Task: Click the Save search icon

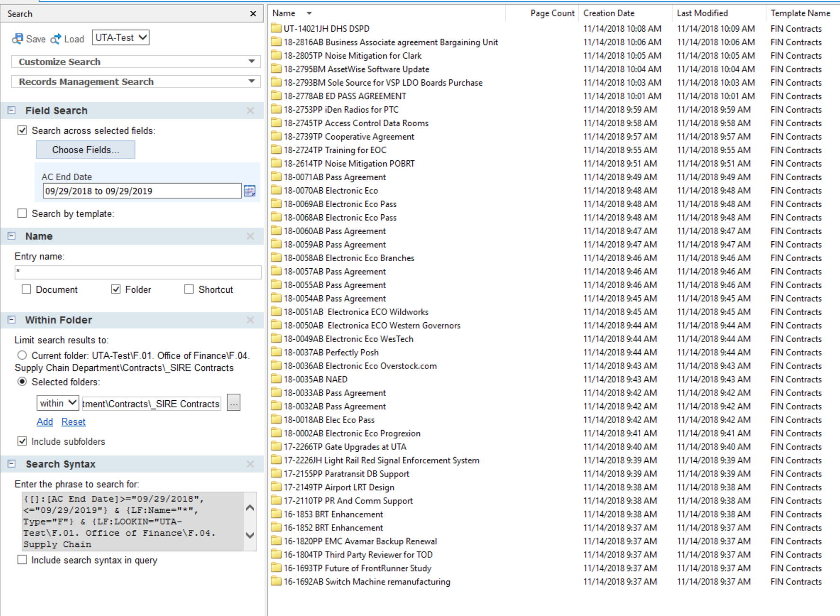Action: click(x=18, y=39)
